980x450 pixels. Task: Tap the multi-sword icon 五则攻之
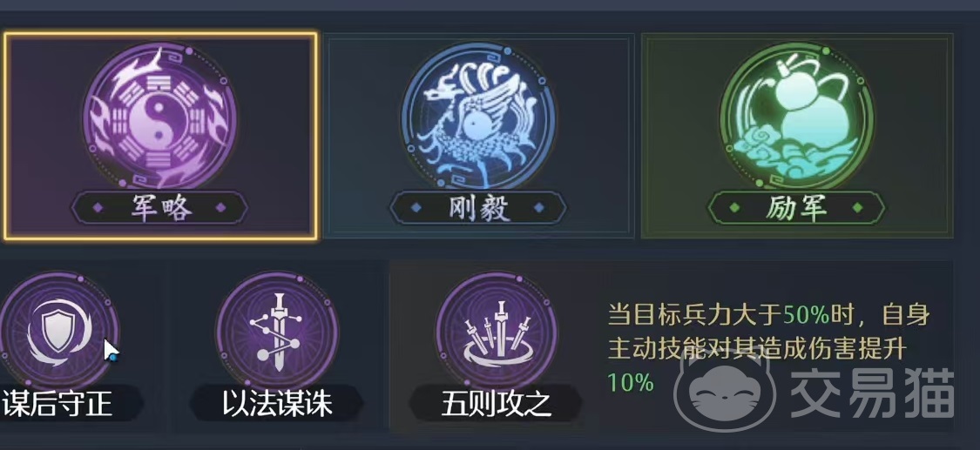coord(497,331)
